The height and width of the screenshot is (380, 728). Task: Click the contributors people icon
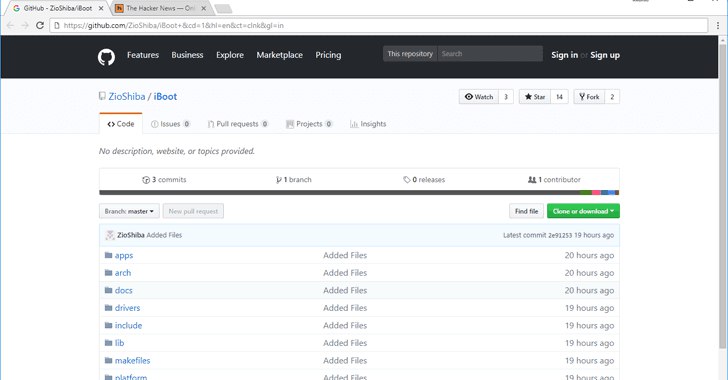(532, 180)
